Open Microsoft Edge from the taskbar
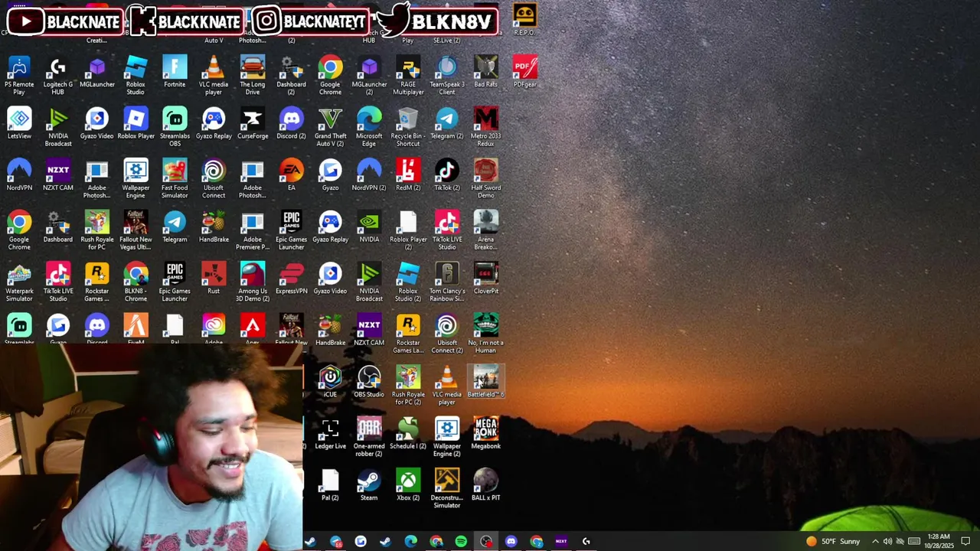The height and width of the screenshot is (551, 980). (410, 542)
